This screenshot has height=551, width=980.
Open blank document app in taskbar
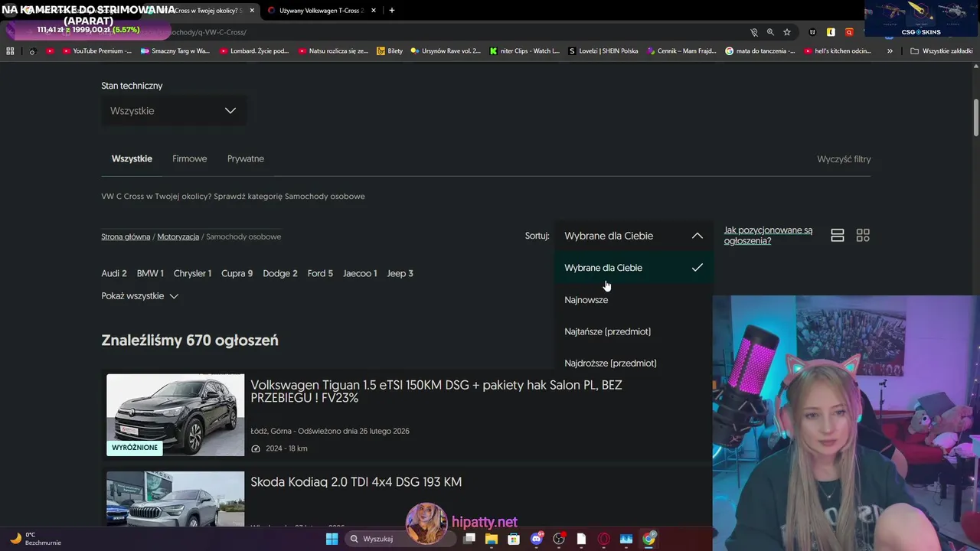pos(581,539)
